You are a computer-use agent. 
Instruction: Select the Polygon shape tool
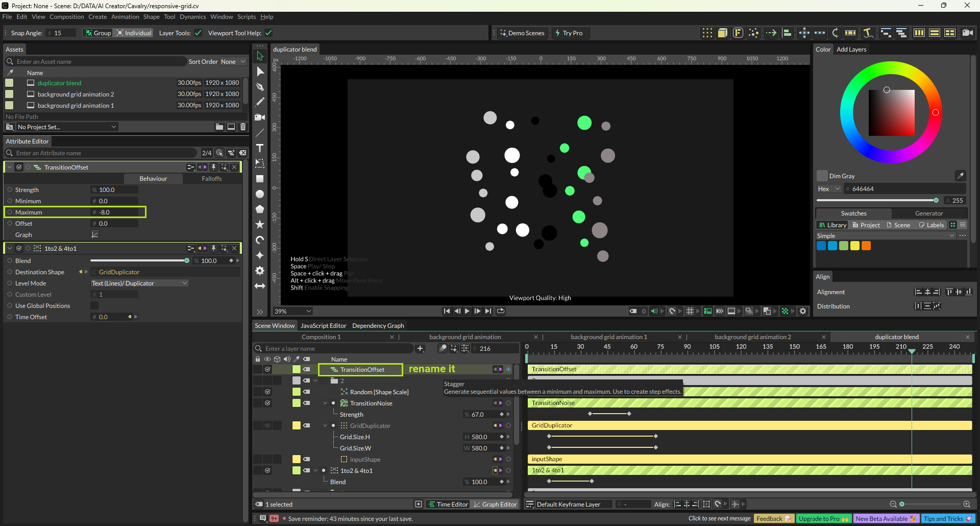(x=260, y=209)
